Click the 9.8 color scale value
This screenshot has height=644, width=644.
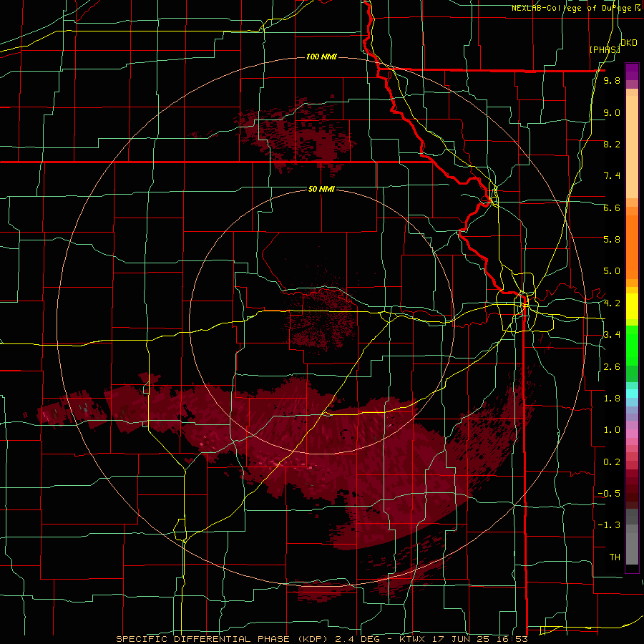612,80
